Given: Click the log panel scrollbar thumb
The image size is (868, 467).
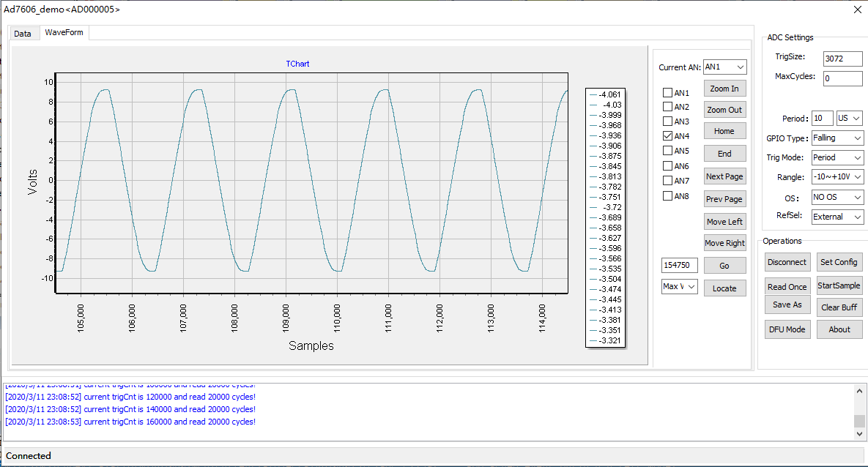Looking at the screenshot, I should coord(859,421).
